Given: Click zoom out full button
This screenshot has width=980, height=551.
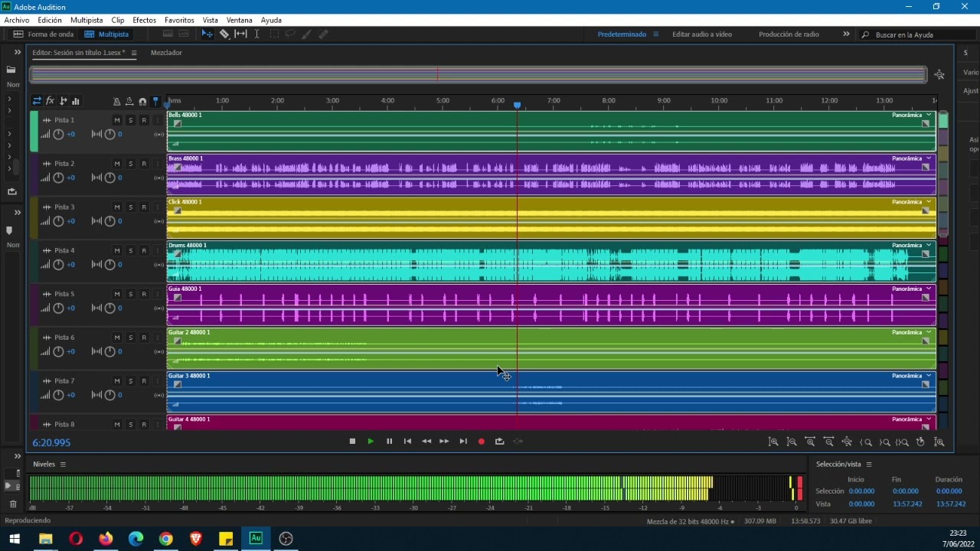Looking at the screenshot, I should 847,442.
